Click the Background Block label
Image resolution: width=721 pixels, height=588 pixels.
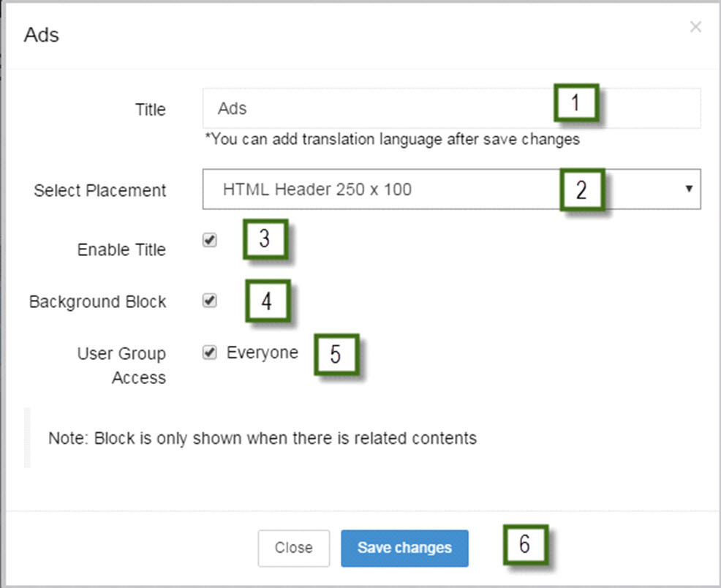coord(97,301)
